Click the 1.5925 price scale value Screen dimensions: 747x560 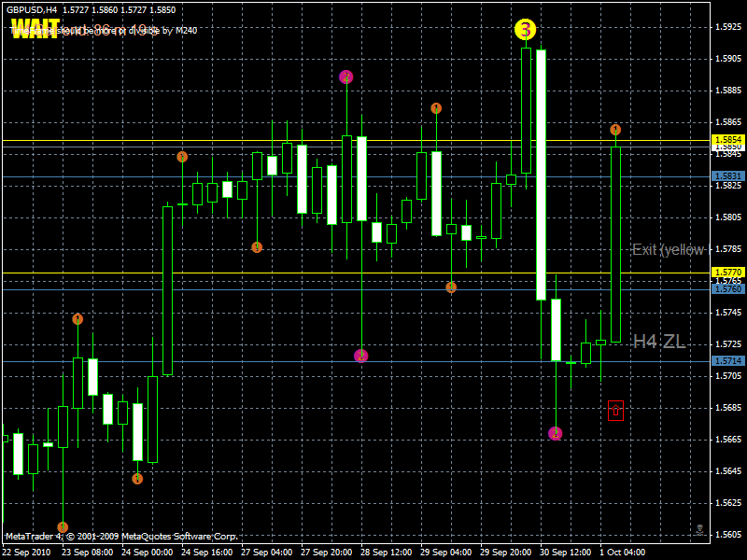(728, 27)
